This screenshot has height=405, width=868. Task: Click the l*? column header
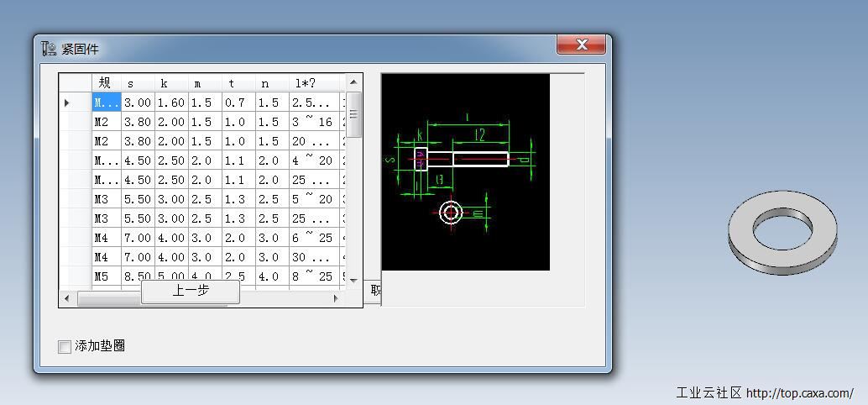[x=314, y=83]
